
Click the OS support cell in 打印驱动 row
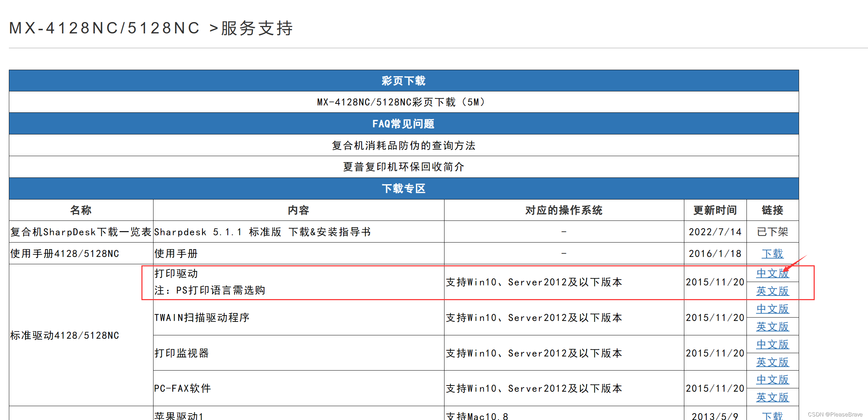(x=564, y=282)
